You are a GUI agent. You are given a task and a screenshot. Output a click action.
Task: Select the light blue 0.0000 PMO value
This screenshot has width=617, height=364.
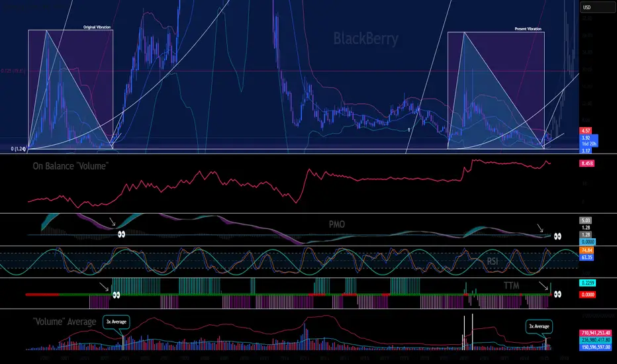[587, 242]
